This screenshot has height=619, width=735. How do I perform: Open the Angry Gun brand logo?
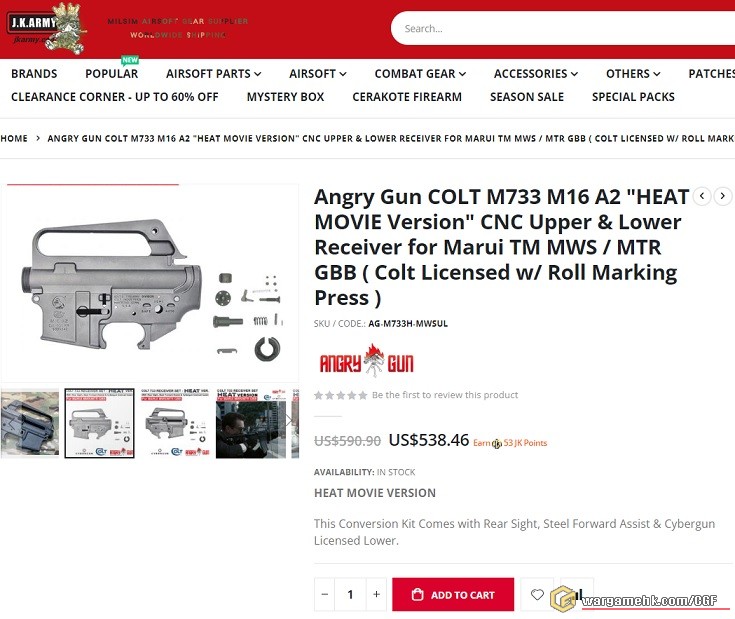pyautogui.click(x=366, y=361)
